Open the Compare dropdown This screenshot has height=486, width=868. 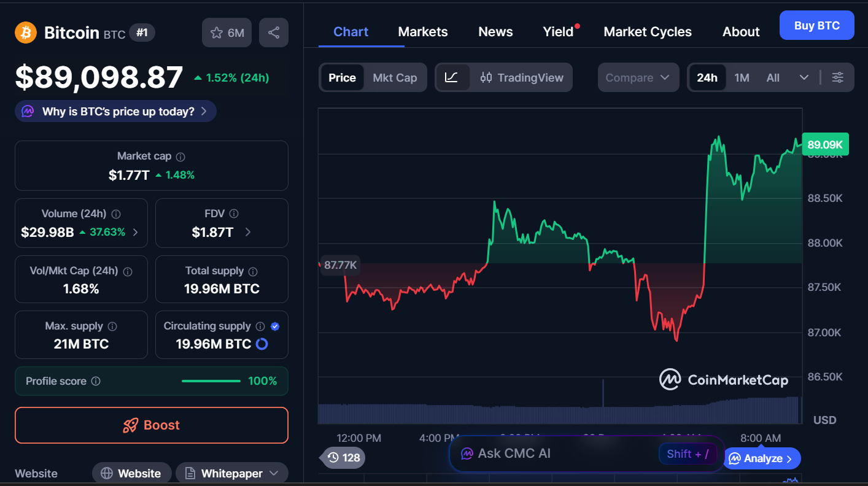coord(638,77)
